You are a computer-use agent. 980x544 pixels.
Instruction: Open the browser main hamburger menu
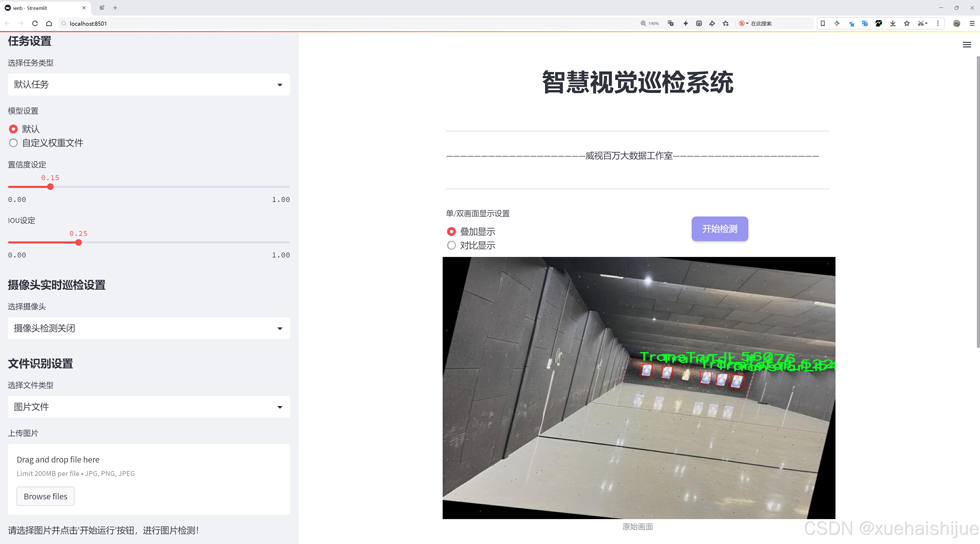click(972, 23)
